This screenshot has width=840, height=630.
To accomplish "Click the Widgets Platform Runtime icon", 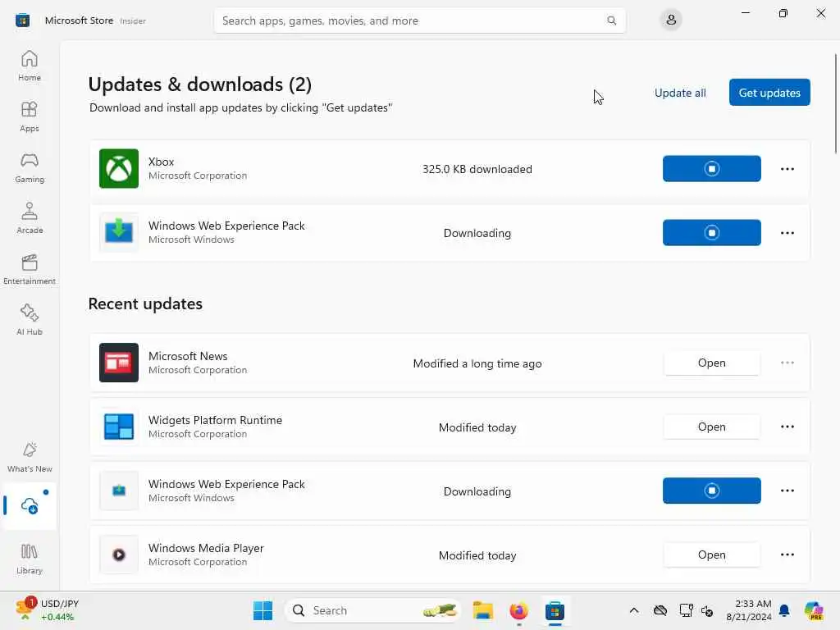I will 119,427.
